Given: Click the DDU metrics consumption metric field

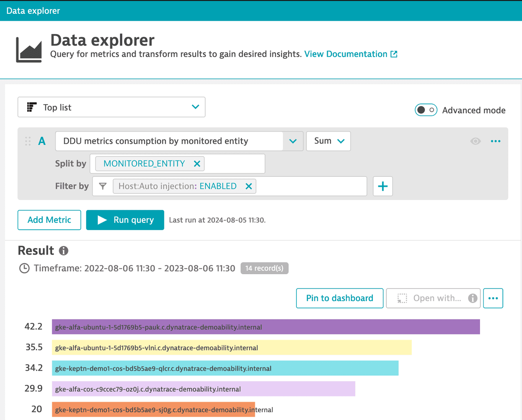Looking at the screenshot, I should click(x=169, y=141).
